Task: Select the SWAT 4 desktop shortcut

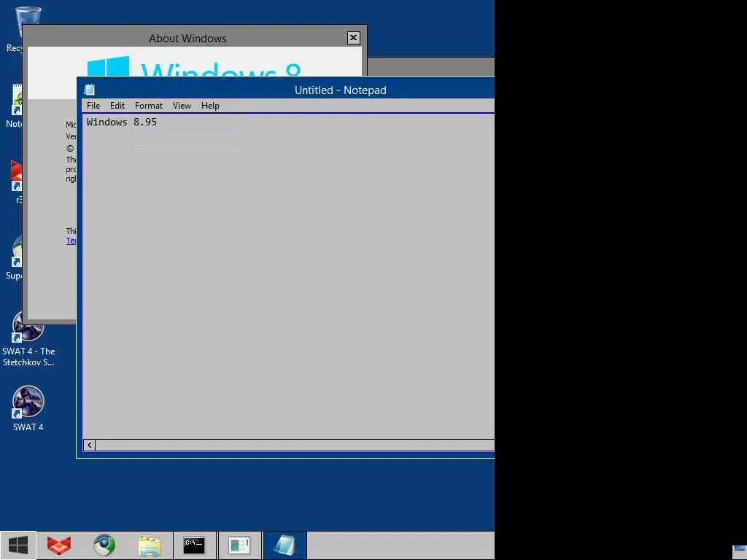Action: coord(28,408)
